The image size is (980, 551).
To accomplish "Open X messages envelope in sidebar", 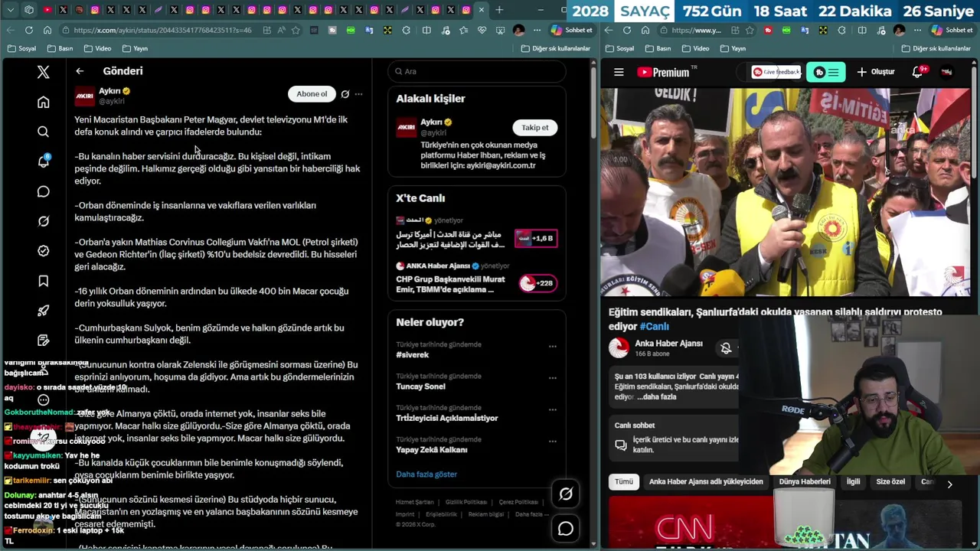I will pos(43,191).
